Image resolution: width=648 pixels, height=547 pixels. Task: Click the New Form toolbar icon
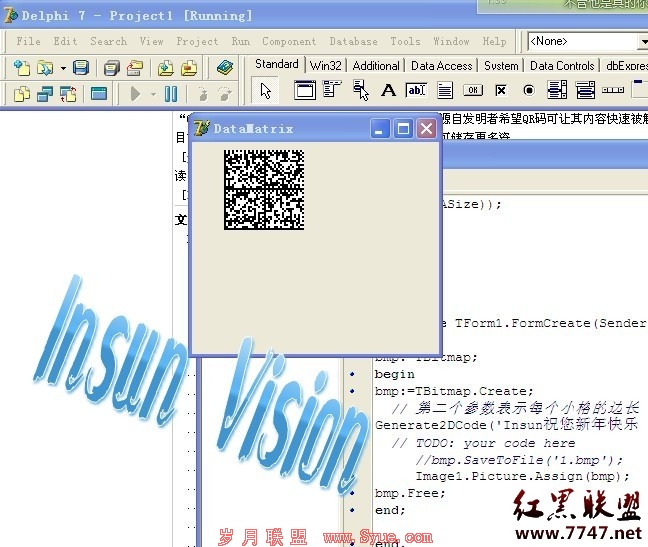click(99, 94)
